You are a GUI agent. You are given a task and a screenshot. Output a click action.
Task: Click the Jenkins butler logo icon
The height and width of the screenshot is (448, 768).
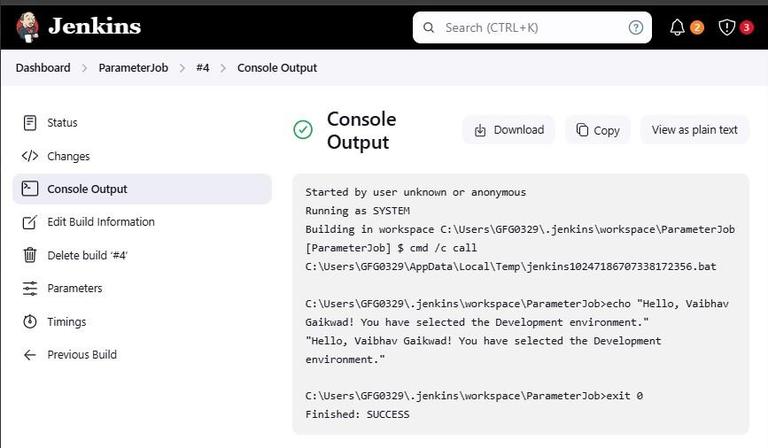[27, 26]
